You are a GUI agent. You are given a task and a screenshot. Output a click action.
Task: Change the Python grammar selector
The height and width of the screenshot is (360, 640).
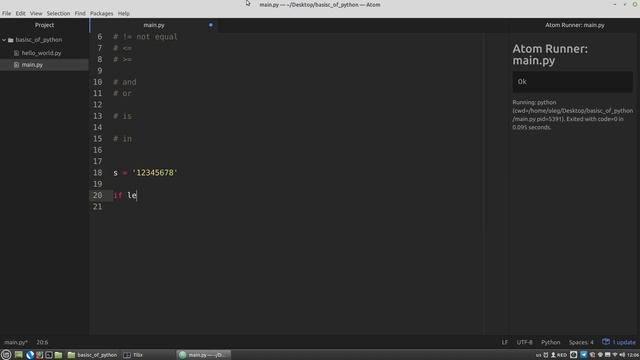[551, 342]
